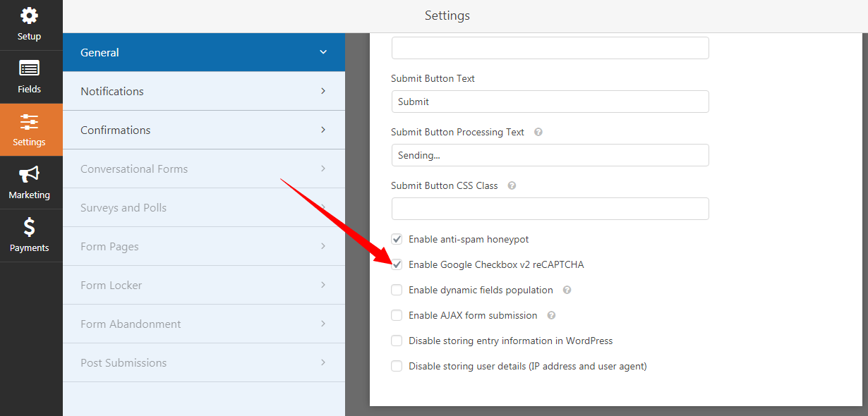Check Disable storing user details option
Screen dimensions: 868x416
(397, 366)
